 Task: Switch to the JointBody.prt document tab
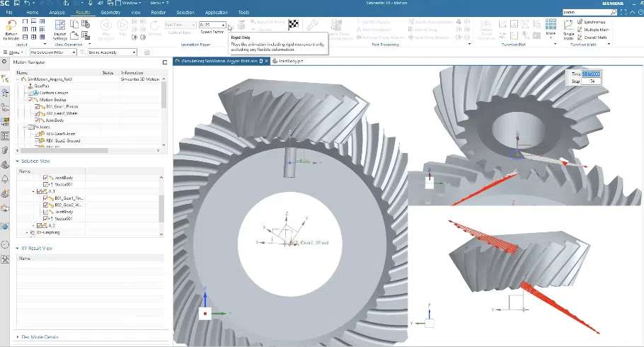[x=291, y=61]
